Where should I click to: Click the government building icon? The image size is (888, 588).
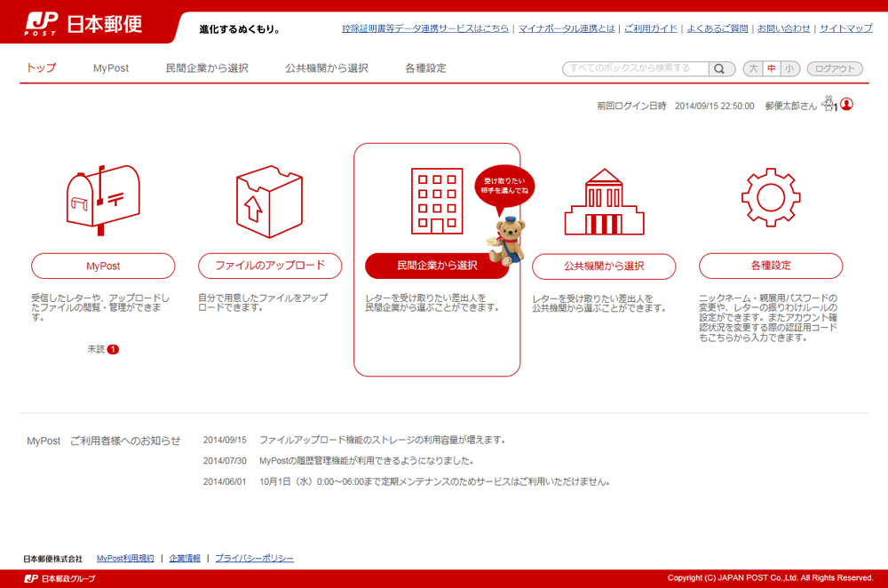(604, 202)
